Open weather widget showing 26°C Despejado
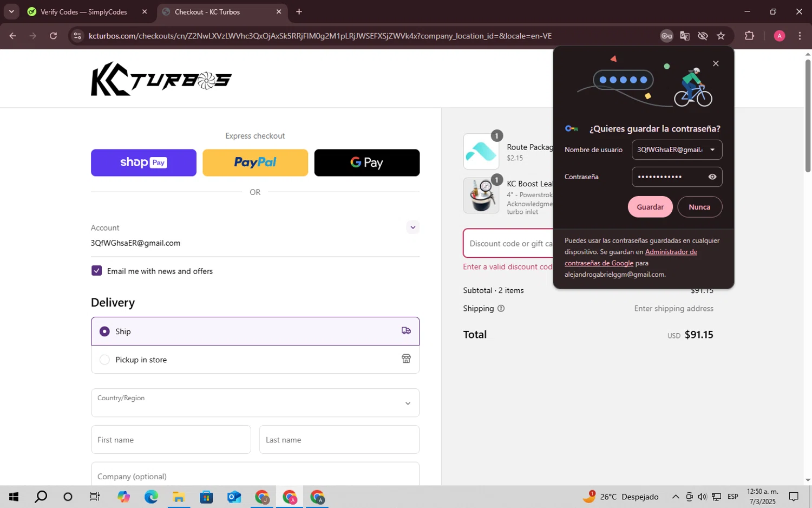The image size is (812, 508). pos(621,497)
